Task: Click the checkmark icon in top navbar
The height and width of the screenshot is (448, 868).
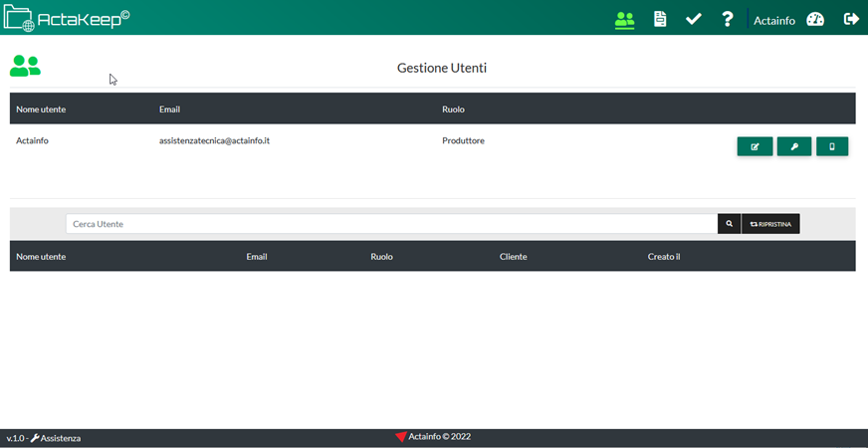Action: 694,19
